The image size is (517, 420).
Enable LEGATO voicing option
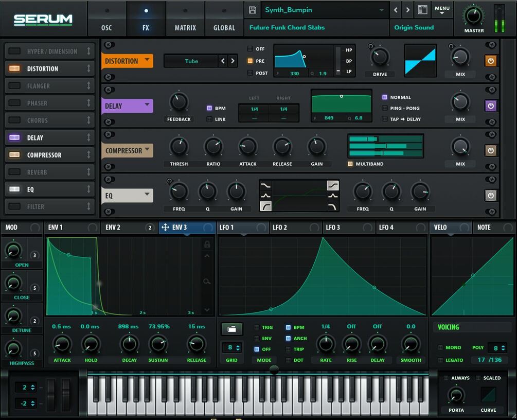tap(440, 360)
